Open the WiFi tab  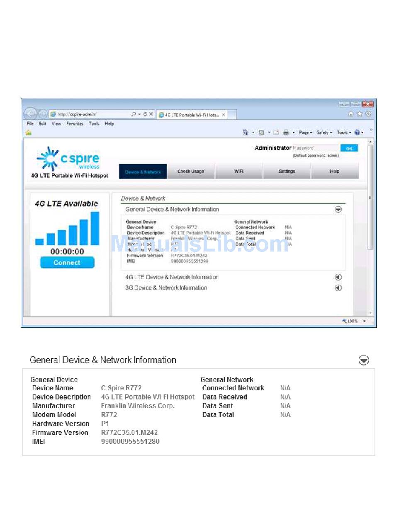coord(239,172)
